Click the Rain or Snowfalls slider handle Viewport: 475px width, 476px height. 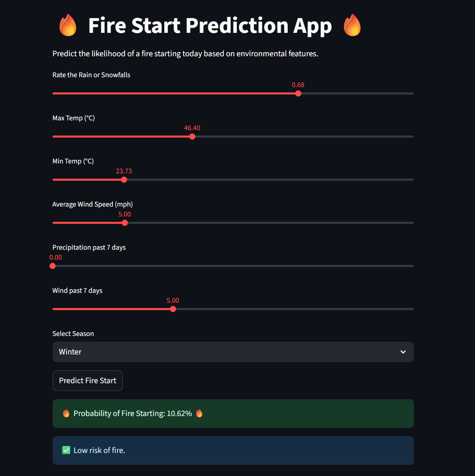click(298, 94)
